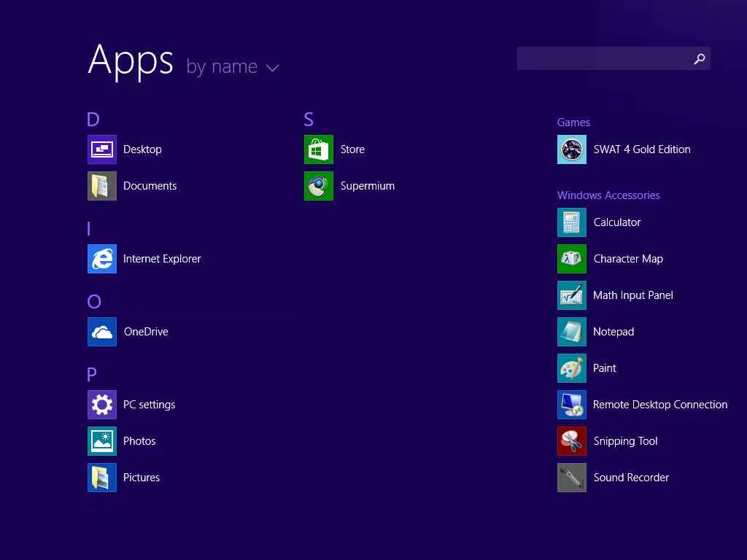Screen dimensions: 747x560
Task: Click the 'Pictures' label text
Action: pos(142,477)
